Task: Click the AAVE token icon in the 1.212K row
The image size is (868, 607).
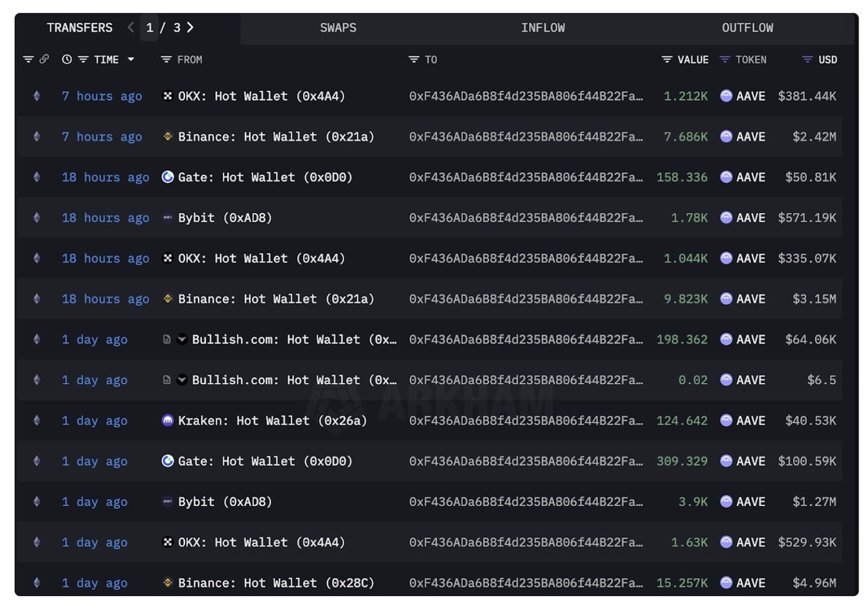Action: pos(726,96)
